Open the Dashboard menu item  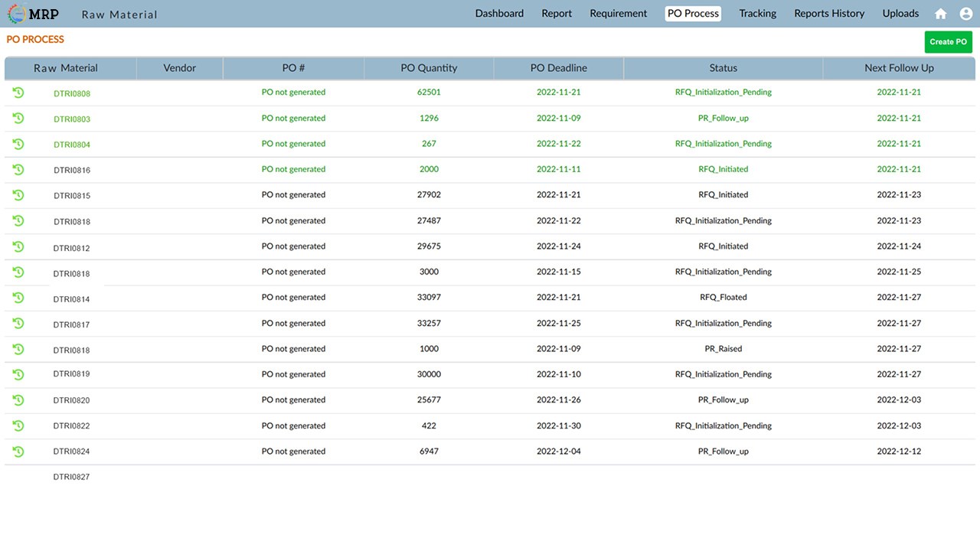click(499, 13)
